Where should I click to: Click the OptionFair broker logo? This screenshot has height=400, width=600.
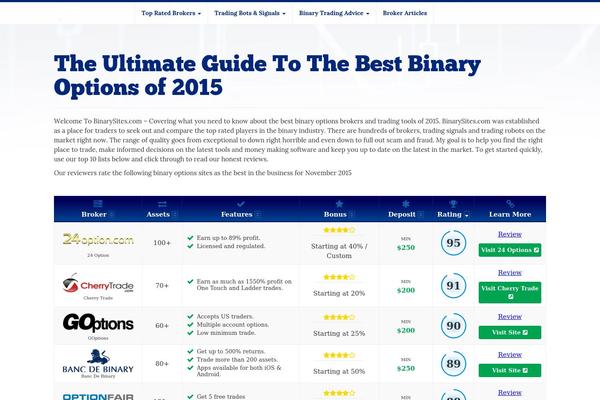(x=98, y=397)
